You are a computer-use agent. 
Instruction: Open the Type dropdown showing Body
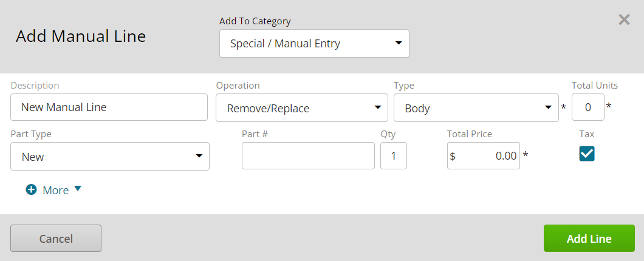coord(476,108)
